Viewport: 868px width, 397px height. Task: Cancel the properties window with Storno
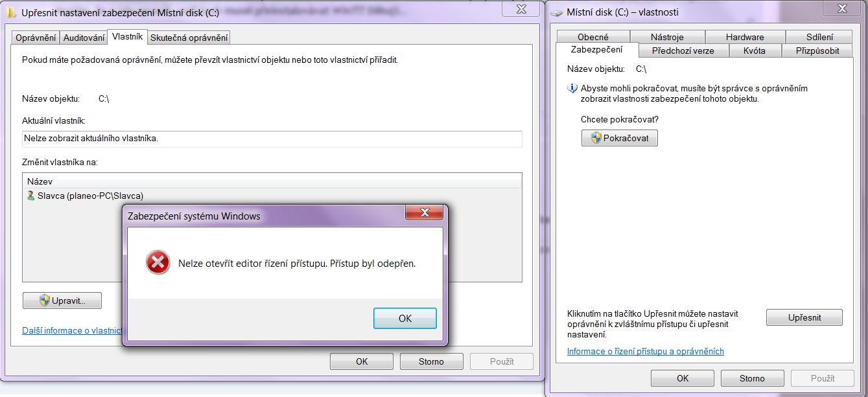pyautogui.click(x=752, y=378)
